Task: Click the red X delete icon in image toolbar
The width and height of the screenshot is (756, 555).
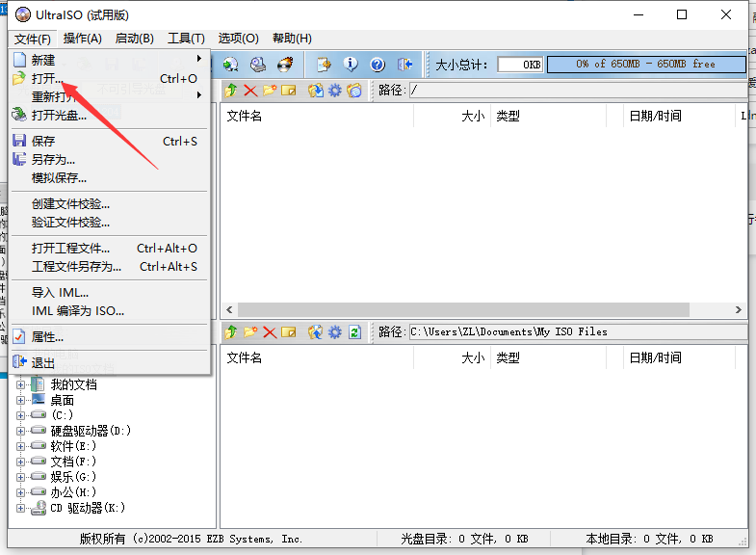Action: [250, 91]
